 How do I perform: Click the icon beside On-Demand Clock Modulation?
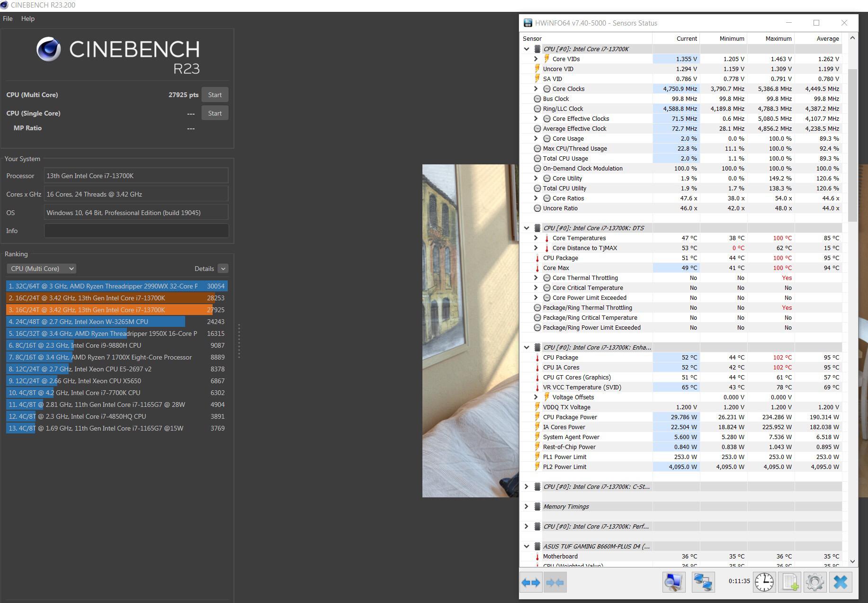click(x=537, y=168)
